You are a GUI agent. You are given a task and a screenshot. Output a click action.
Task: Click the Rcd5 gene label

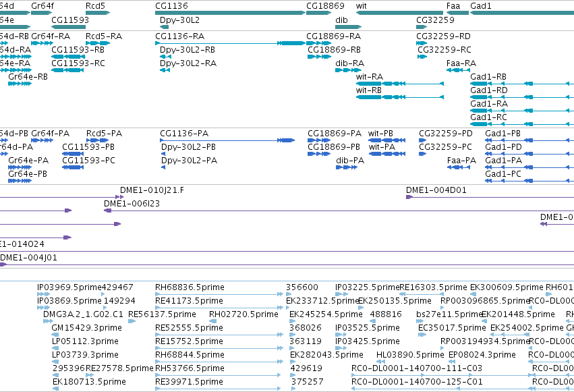(x=95, y=6)
